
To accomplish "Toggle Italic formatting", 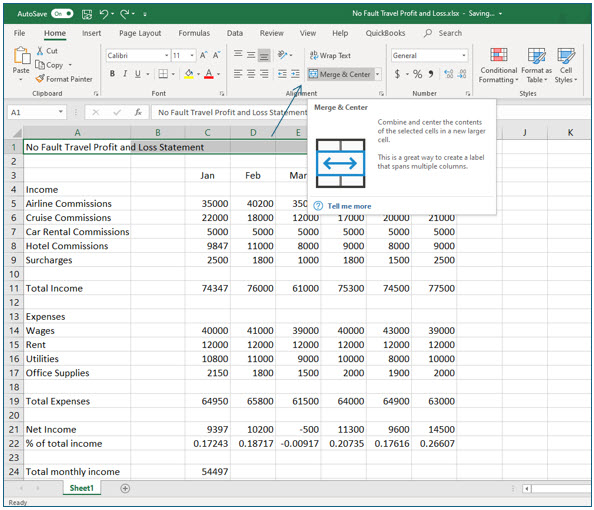I will 125,74.
